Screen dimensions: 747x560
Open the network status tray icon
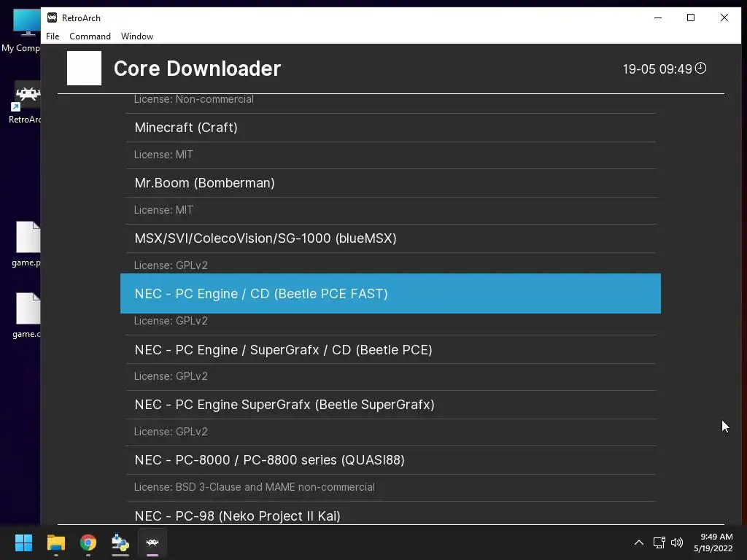[659, 542]
